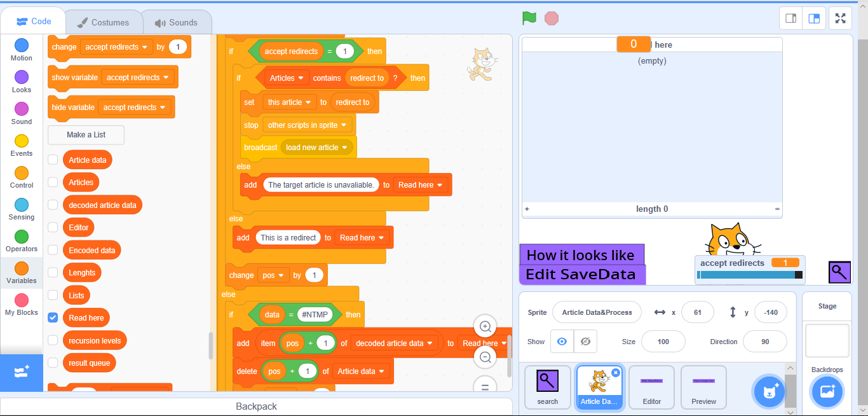Open the Motion blocks category
868x416 pixels.
22,50
